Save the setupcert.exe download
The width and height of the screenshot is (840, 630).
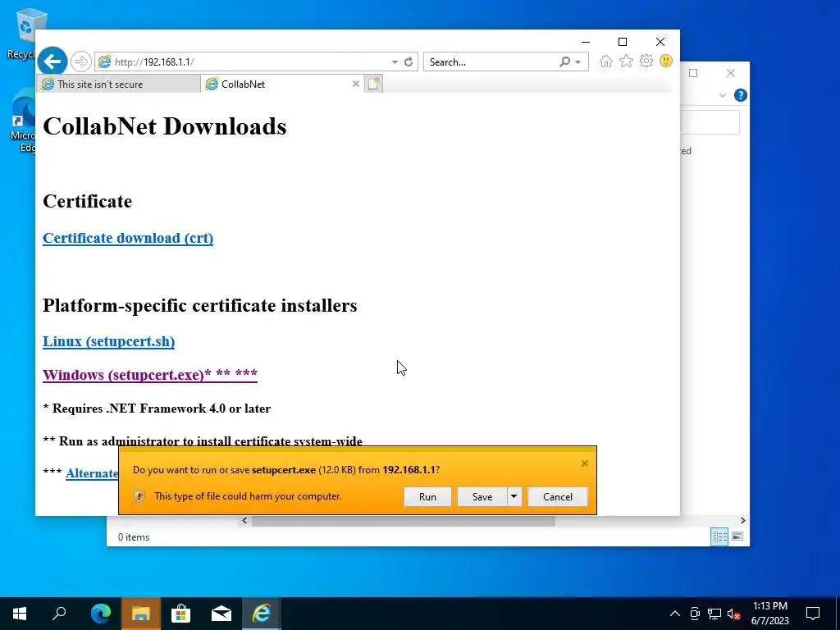coord(482,496)
